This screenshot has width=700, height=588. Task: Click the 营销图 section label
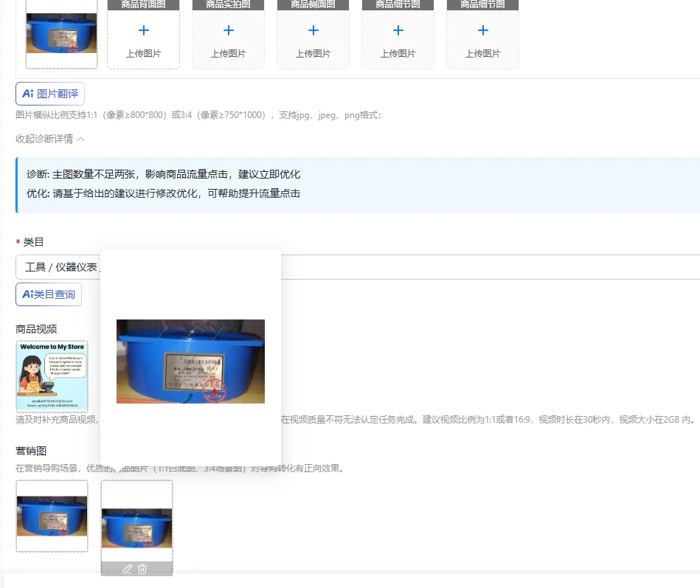tap(31, 451)
